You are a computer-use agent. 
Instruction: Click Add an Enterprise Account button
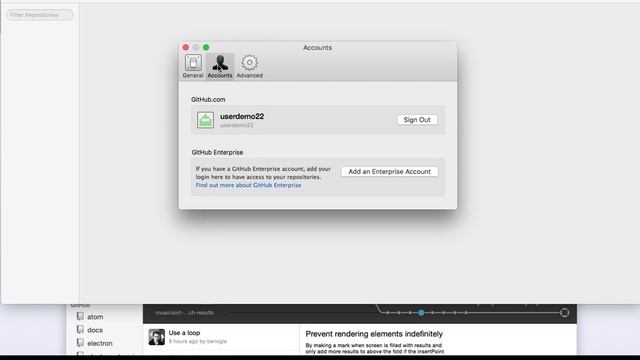point(389,171)
